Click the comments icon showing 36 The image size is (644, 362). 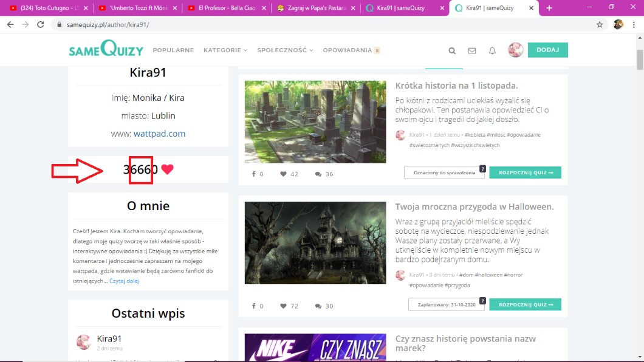tap(318, 174)
